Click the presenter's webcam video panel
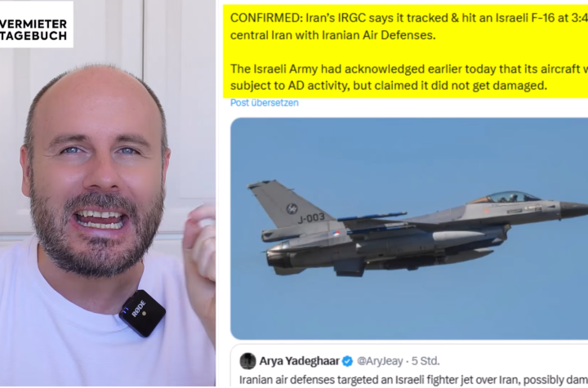588x388 pixels. point(108,194)
